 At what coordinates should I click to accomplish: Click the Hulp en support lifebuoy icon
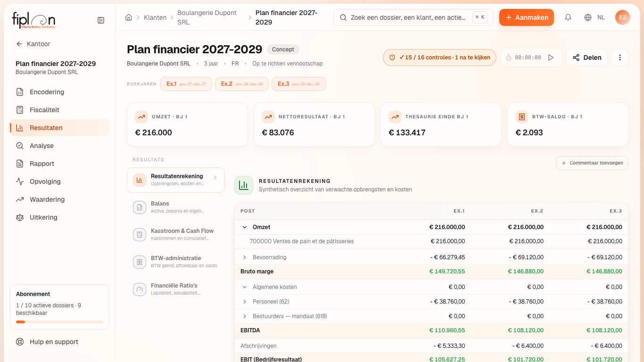(x=20, y=342)
